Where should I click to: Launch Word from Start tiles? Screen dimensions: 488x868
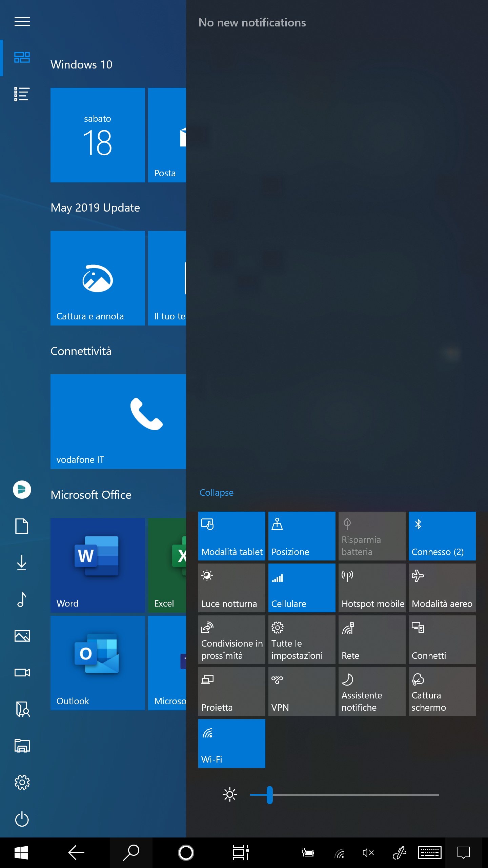(x=98, y=565)
